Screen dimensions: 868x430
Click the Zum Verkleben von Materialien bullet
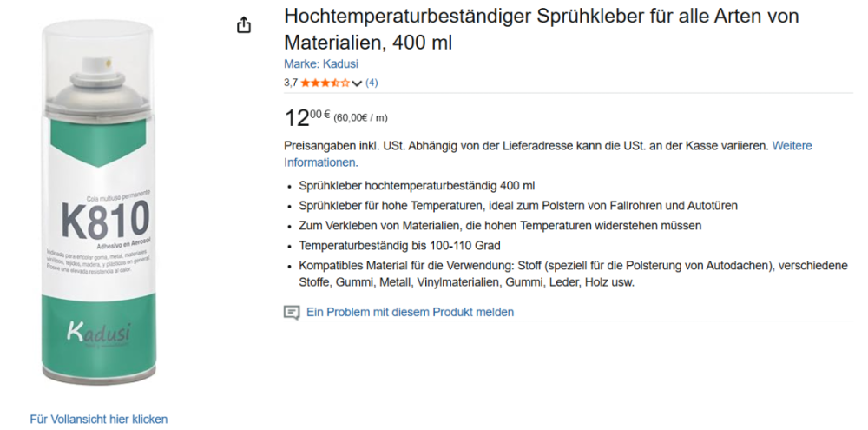pyautogui.click(x=500, y=225)
